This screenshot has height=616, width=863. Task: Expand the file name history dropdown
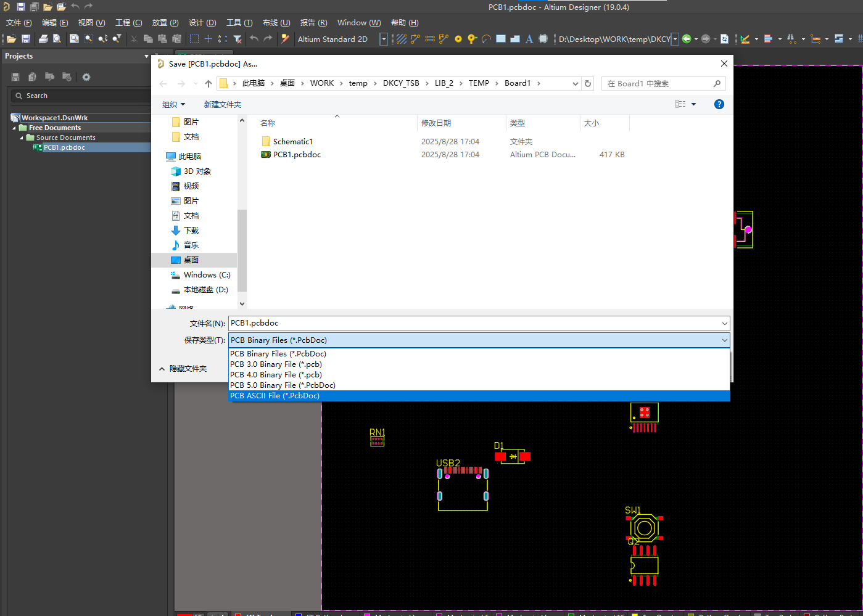[x=724, y=323]
